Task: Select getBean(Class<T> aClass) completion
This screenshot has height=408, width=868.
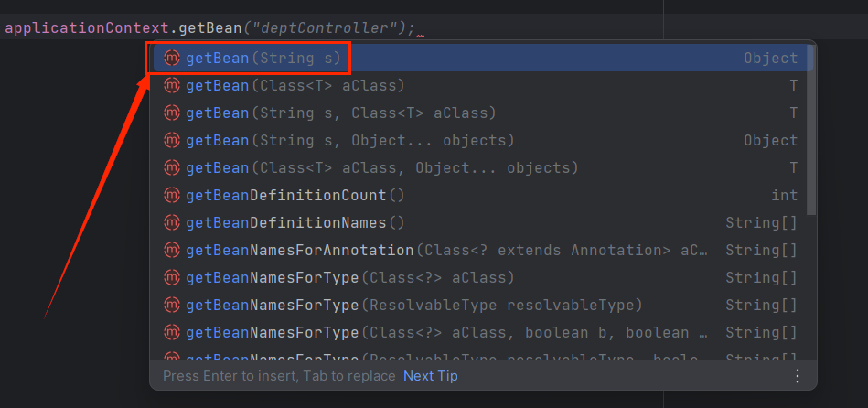Action: click(x=295, y=86)
